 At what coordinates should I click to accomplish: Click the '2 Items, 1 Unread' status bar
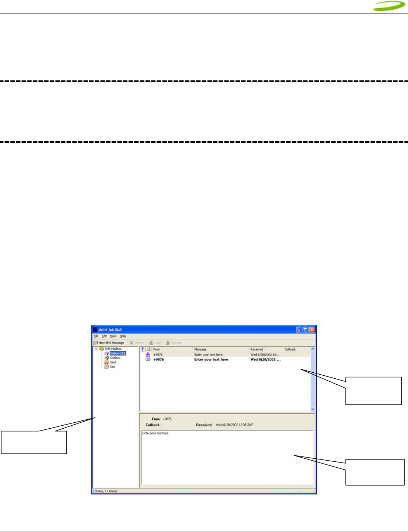105,491
